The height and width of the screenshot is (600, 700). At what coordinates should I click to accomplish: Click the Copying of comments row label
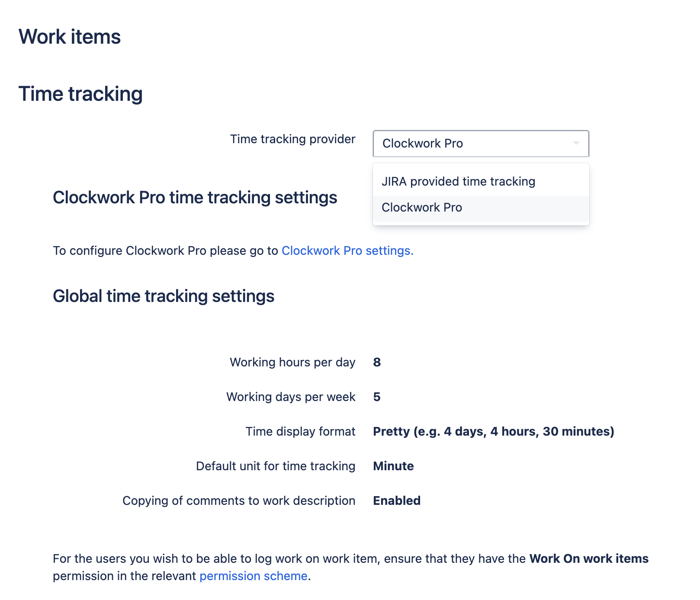coord(239,501)
